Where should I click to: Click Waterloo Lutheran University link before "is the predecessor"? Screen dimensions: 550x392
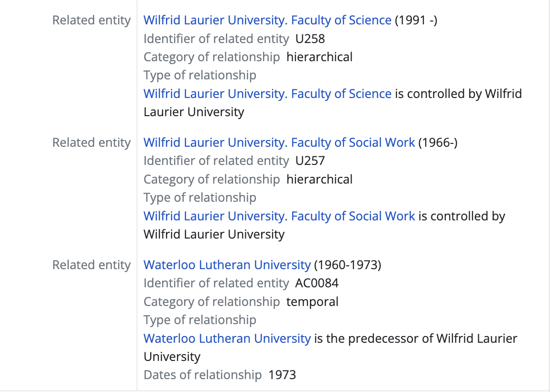[227, 338]
